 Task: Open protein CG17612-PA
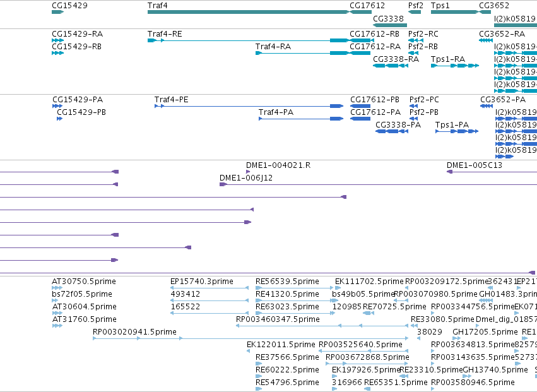coord(360,119)
